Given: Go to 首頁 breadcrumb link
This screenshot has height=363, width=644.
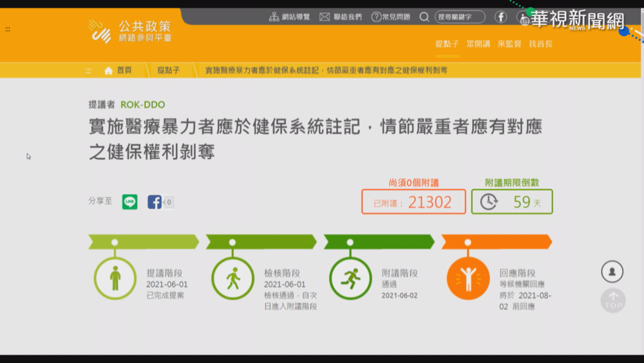Looking at the screenshot, I should [124, 70].
